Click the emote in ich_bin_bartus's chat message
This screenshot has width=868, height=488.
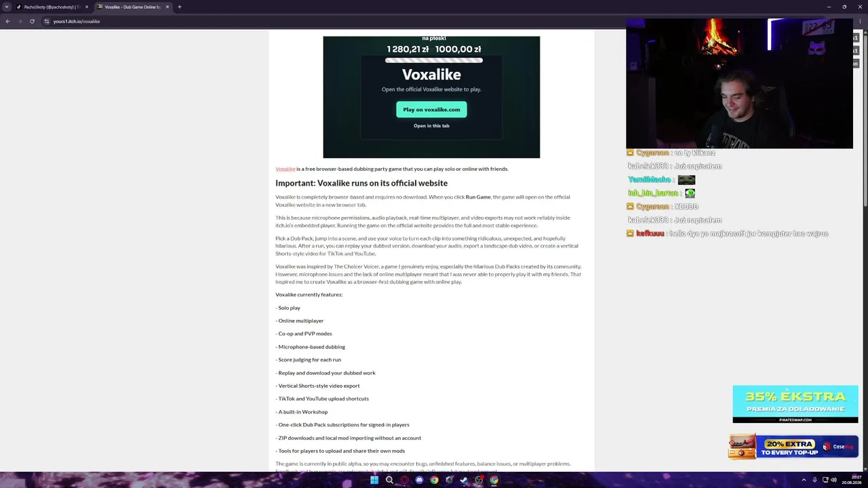tap(690, 193)
